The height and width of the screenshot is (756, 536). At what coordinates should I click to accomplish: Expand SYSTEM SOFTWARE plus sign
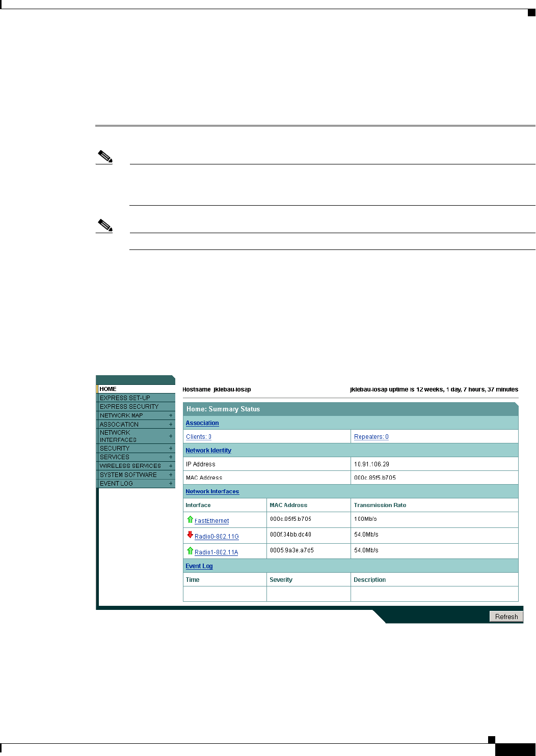tap(171, 475)
